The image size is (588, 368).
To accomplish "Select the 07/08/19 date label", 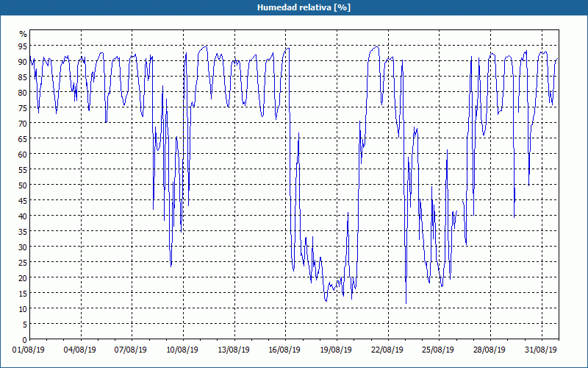I will coord(131,350).
